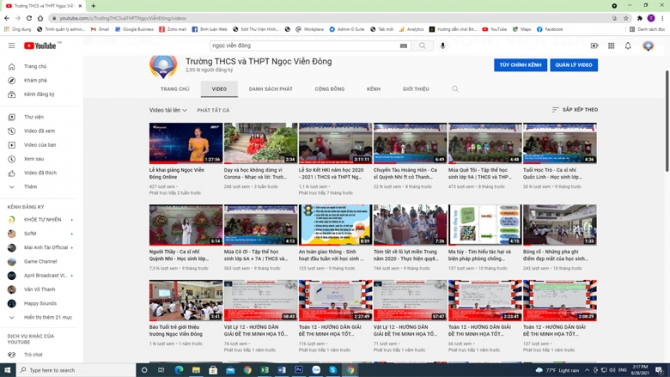The height and width of the screenshot is (377, 670).
Task: Click Phát tất cả link
Action: coord(213,110)
